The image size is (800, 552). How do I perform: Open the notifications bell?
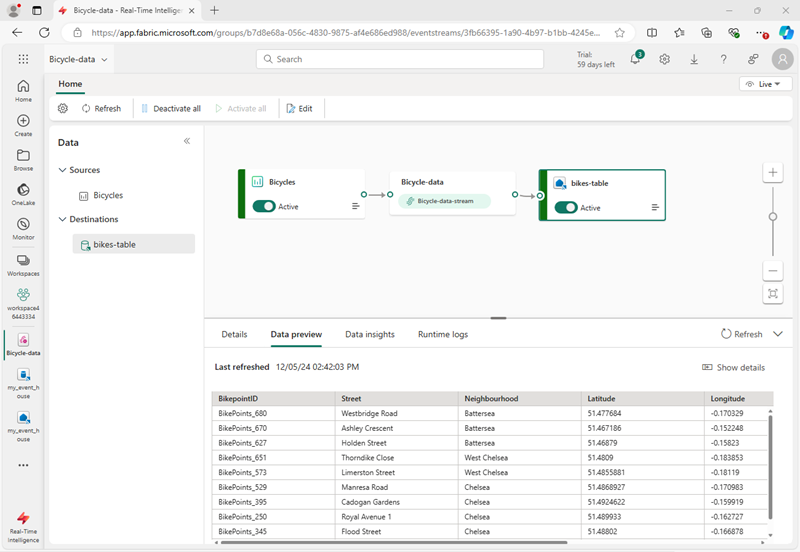coord(636,59)
